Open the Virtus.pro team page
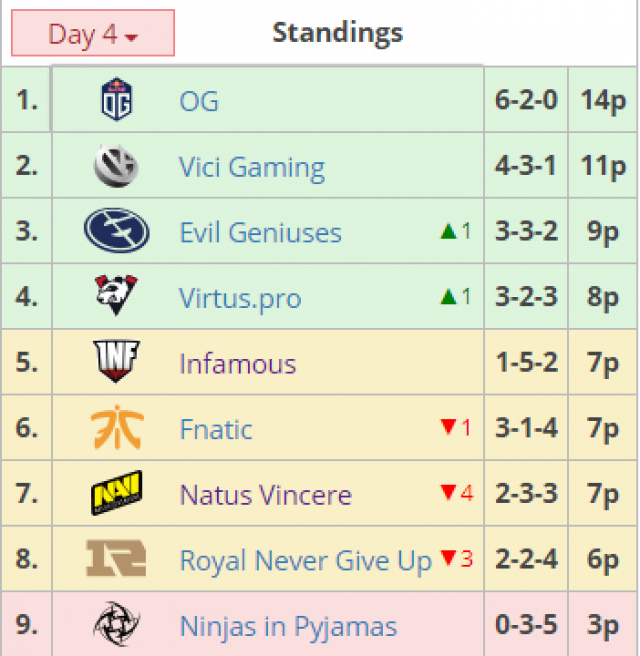This screenshot has width=640, height=656. [x=240, y=298]
